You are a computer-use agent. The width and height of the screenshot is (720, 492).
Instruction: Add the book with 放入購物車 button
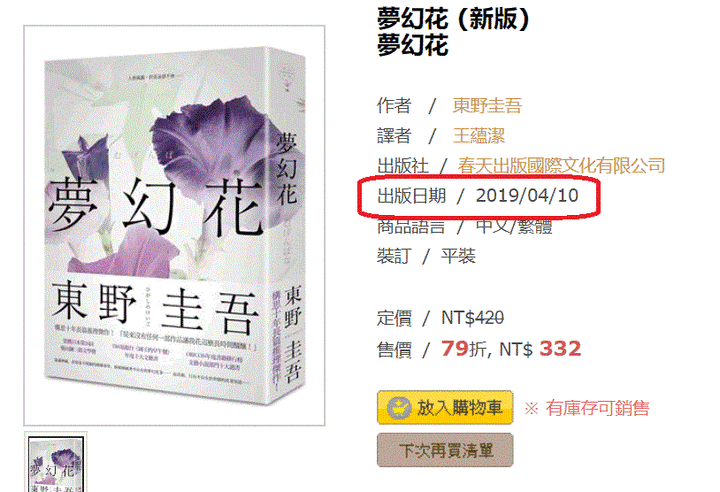445,407
